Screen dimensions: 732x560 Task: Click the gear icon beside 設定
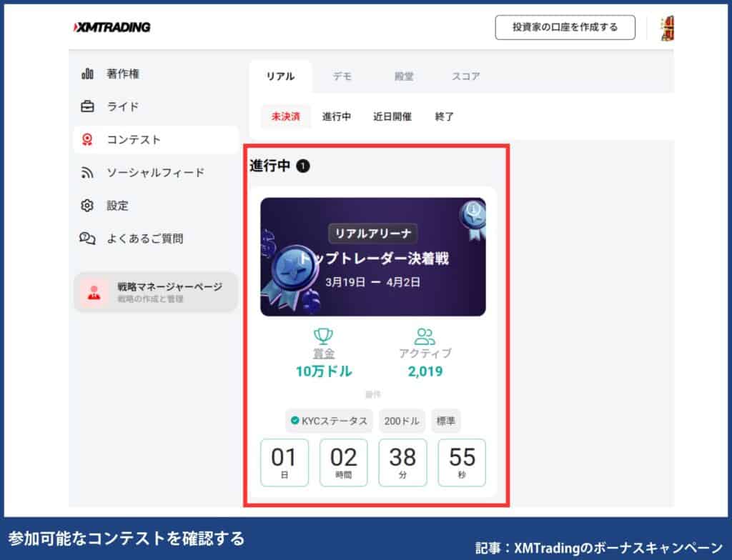tap(87, 205)
